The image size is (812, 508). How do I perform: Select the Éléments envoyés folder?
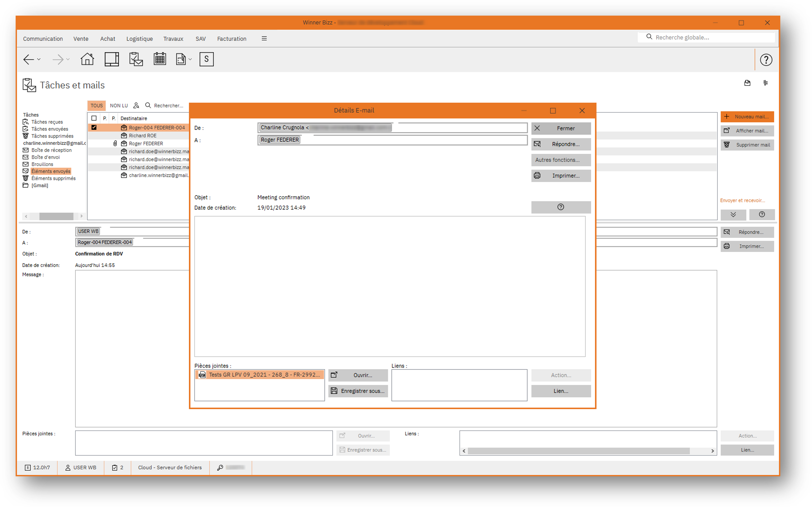[x=51, y=171]
